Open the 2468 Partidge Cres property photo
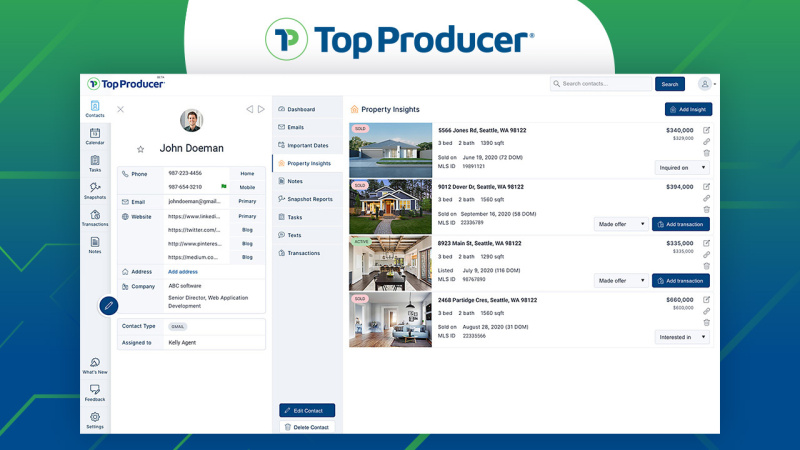Image resolution: width=800 pixels, height=450 pixels. 390,320
